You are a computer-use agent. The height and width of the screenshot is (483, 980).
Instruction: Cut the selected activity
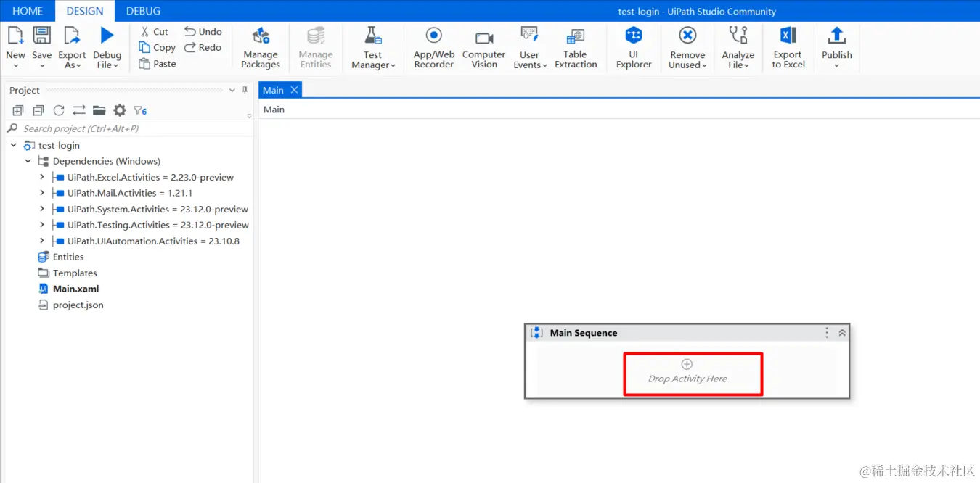[x=154, y=32]
